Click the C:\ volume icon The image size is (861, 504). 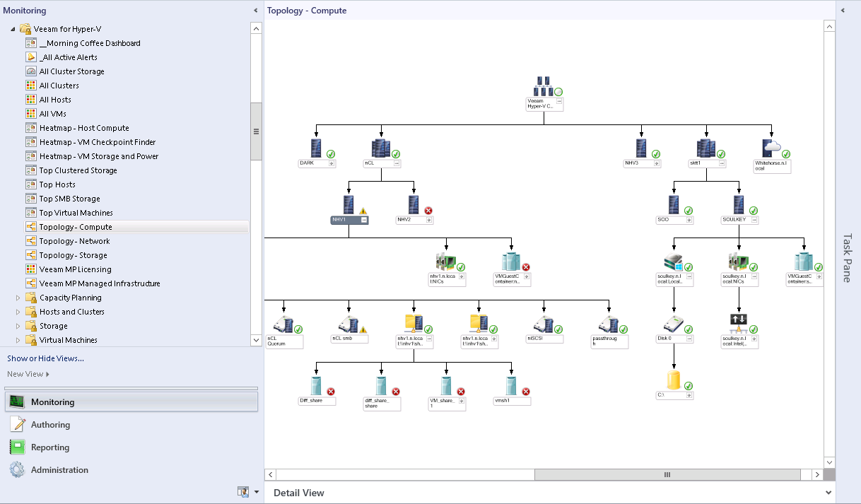coord(674,380)
